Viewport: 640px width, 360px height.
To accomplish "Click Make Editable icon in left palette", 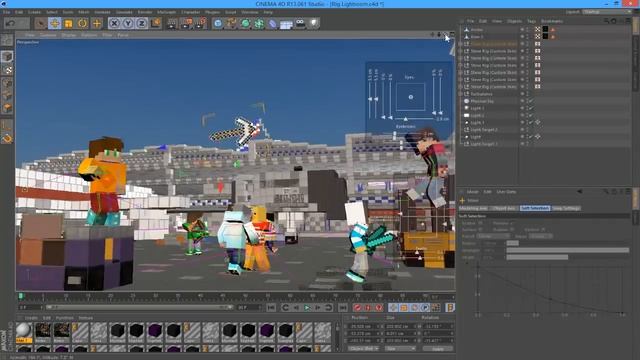I will [7, 40].
